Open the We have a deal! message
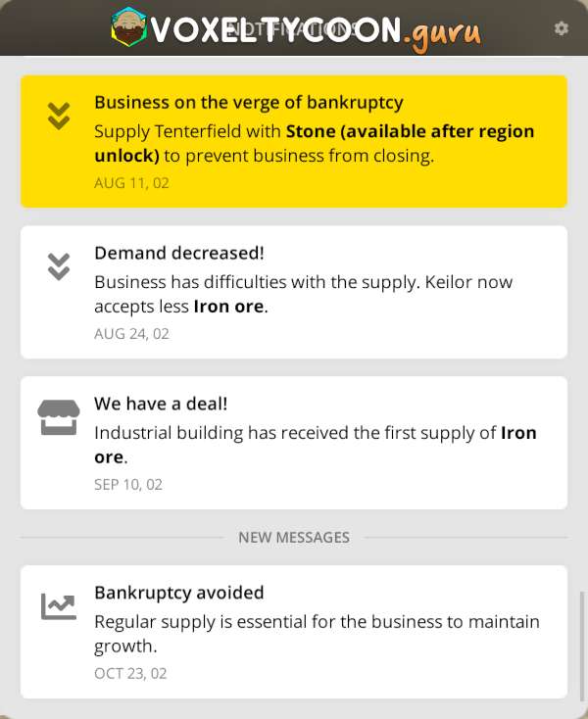This screenshot has height=719, width=588. [x=161, y=403]
